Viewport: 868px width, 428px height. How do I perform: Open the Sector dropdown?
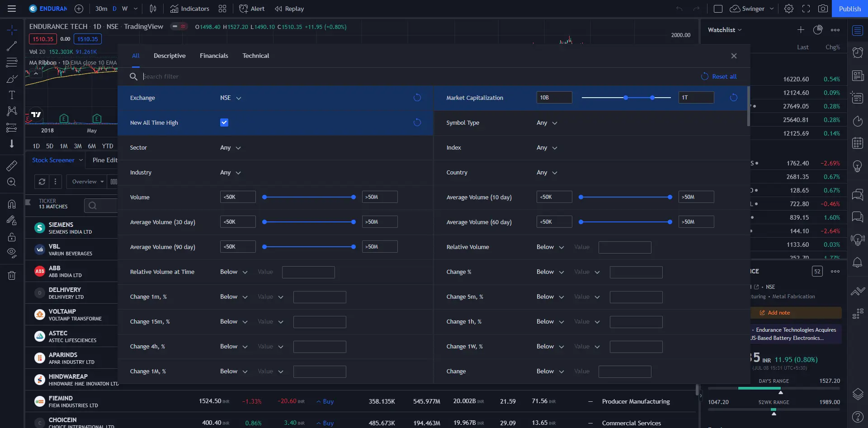[231, 148]
